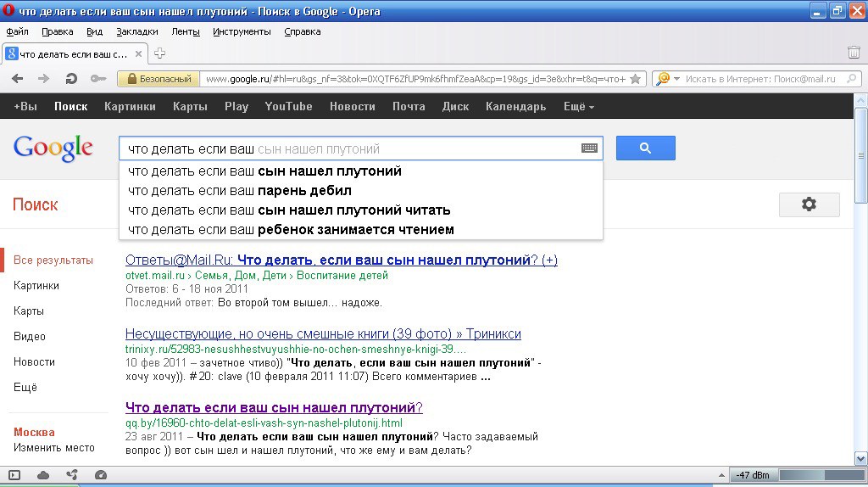Toggle Opera Turbo speedometer icon
The image size is (868, 487).
pos(101,475)
